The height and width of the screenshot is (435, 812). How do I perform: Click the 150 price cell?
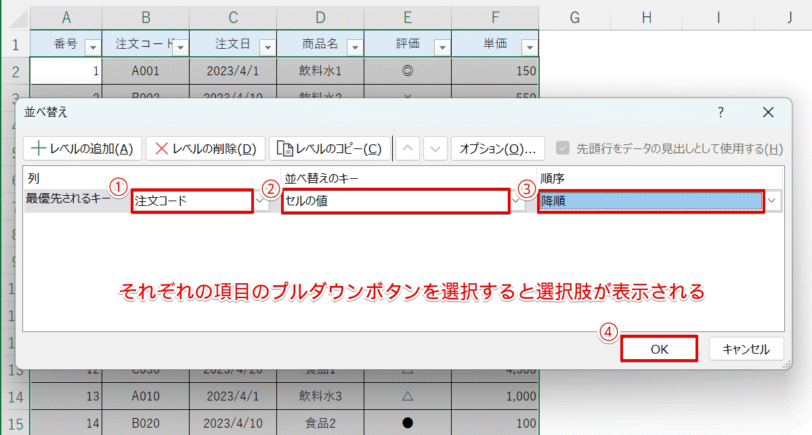[x=495, y=71]
